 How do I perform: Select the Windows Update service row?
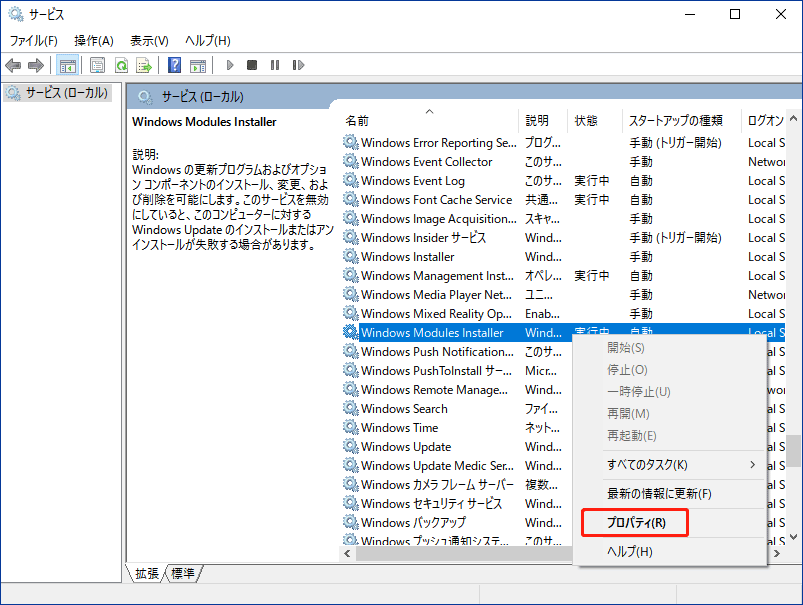pos(412,446)
